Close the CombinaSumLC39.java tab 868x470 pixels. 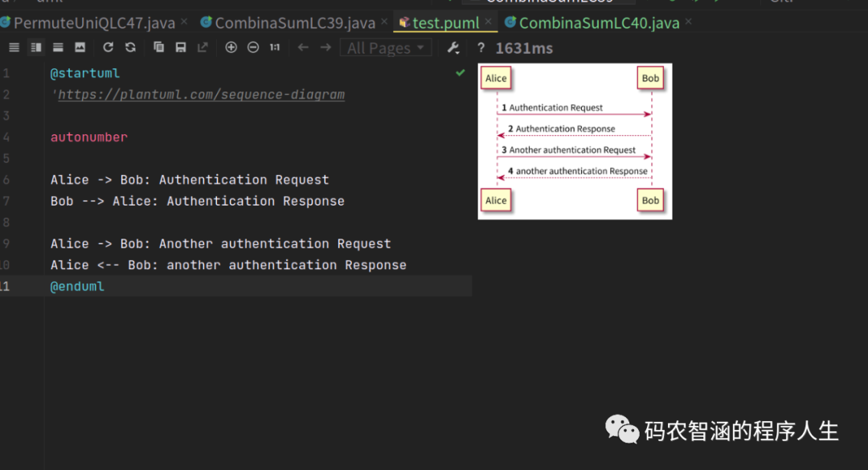click(x=384, y=22)
